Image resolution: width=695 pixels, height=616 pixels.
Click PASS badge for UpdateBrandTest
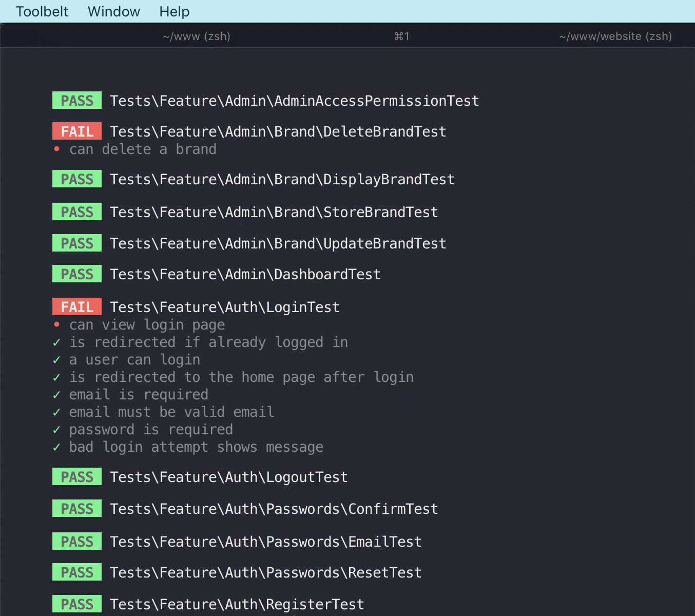click(77, 243)
